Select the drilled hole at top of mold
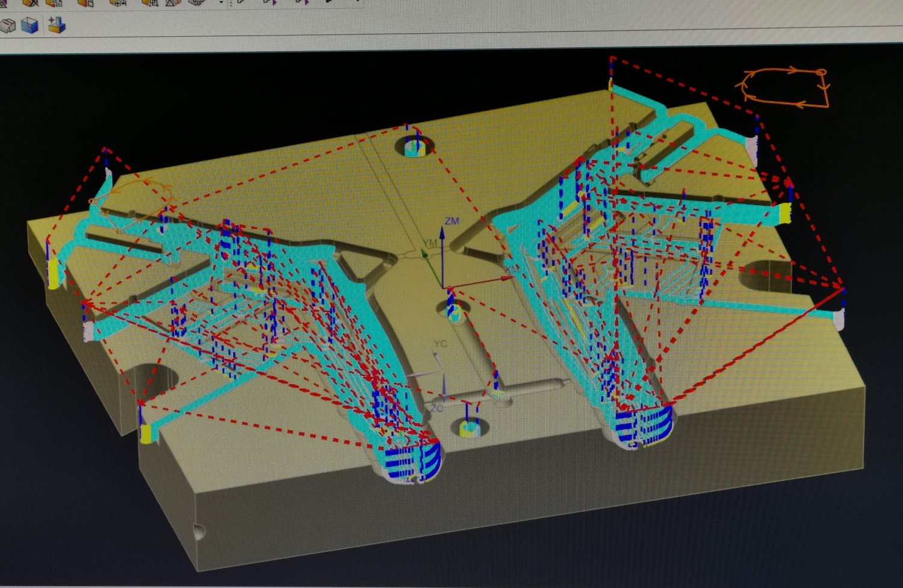Image resolution: width=903 pixels, height=588 pixels. pyautogui.click(x=414, y=147)
